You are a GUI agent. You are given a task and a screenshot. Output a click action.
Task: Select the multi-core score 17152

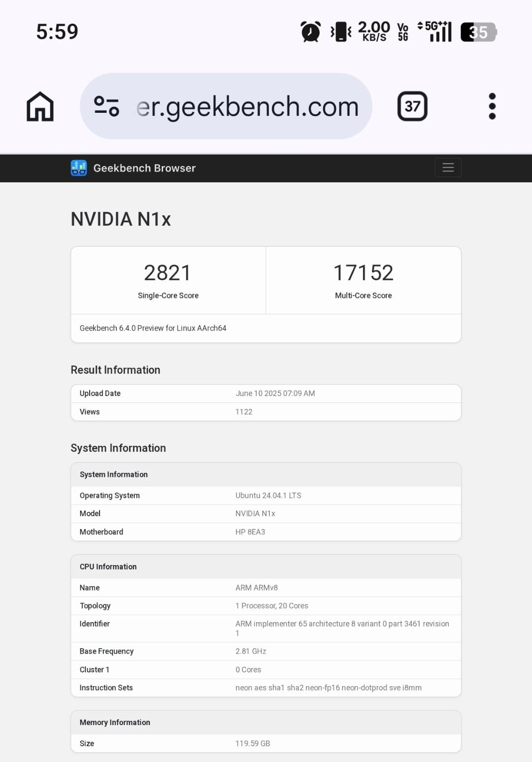[364, 273]
